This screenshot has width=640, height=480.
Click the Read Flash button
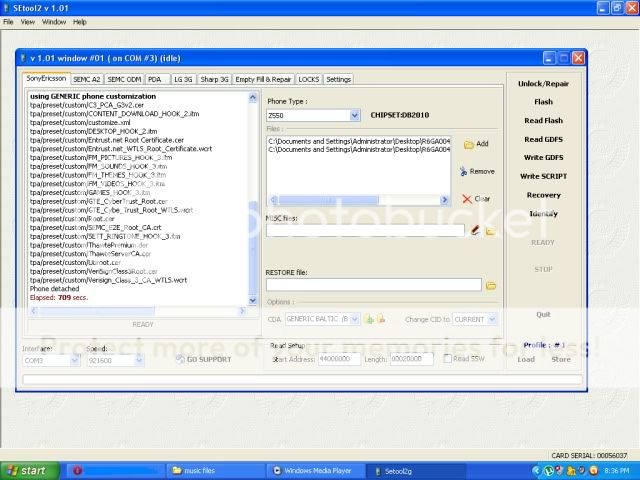543,120
